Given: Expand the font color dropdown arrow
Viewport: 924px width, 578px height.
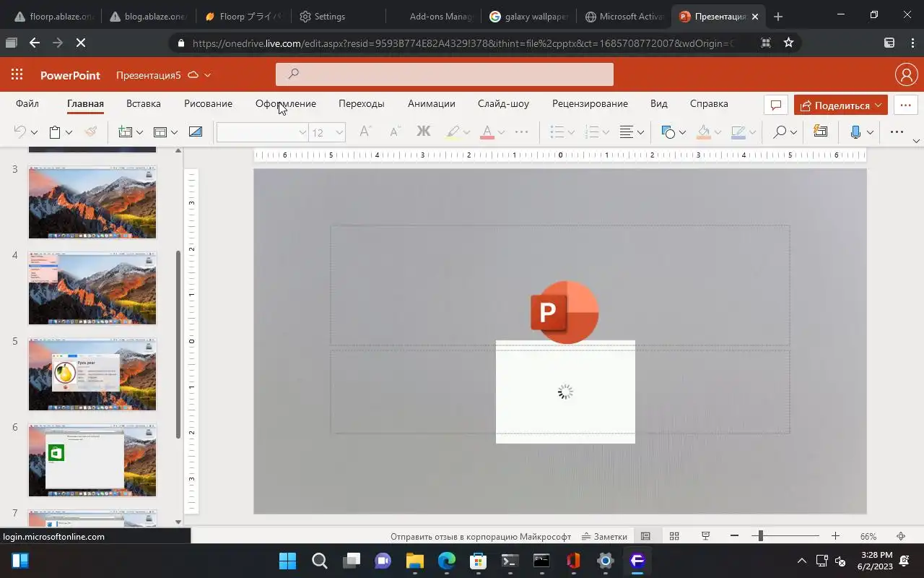Looking at the screenshot, I should pyautogui.click(x=501, y=132).
